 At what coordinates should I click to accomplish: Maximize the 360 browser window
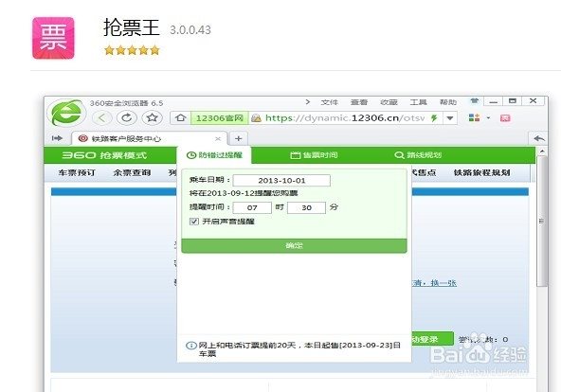click(x=513, y=101)
